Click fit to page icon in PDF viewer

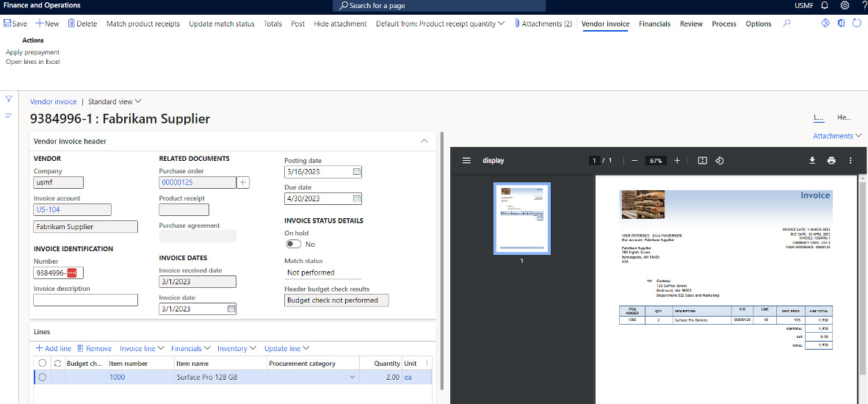point(702,160)
